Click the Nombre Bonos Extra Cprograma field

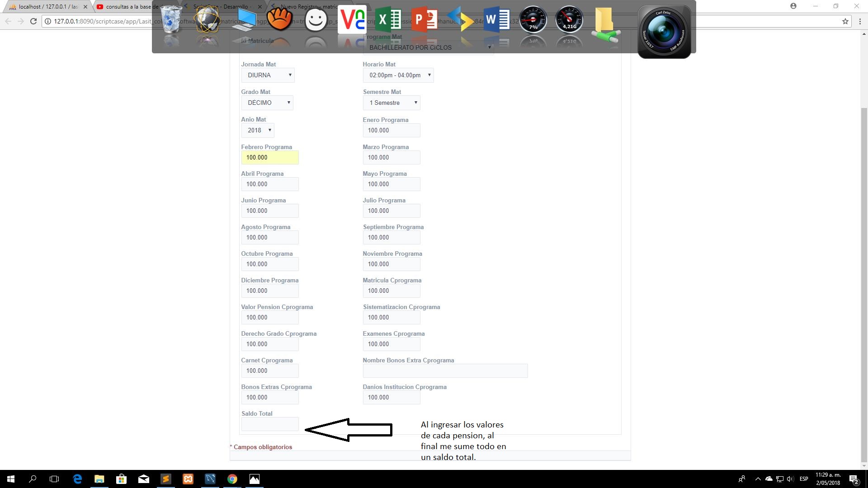point(445,371)
